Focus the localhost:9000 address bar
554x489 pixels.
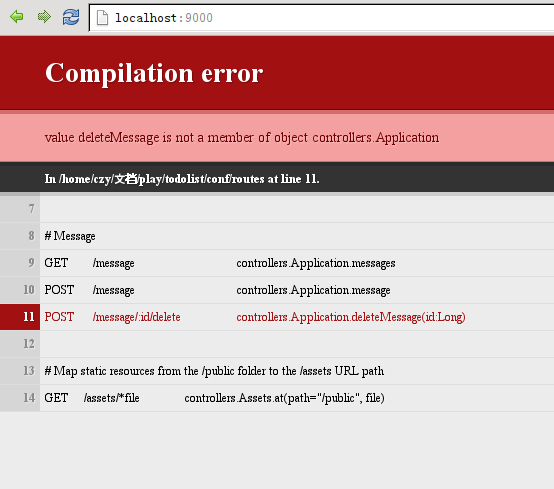tap(322, 18)
